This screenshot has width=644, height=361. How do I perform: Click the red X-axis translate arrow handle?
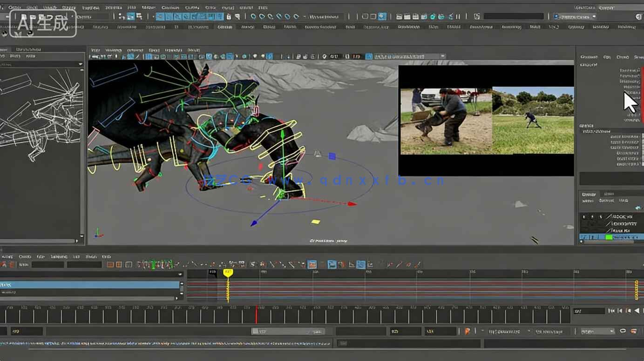point(352,204)
